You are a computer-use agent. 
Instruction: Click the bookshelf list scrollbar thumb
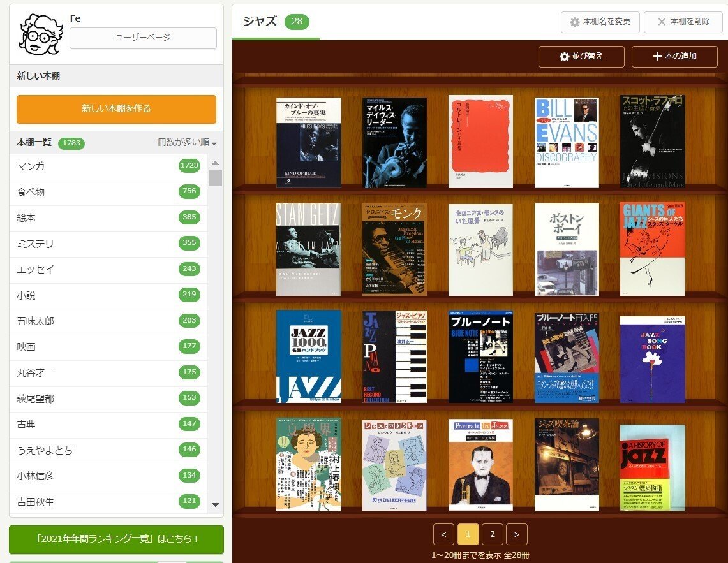[x=215, y=178]
